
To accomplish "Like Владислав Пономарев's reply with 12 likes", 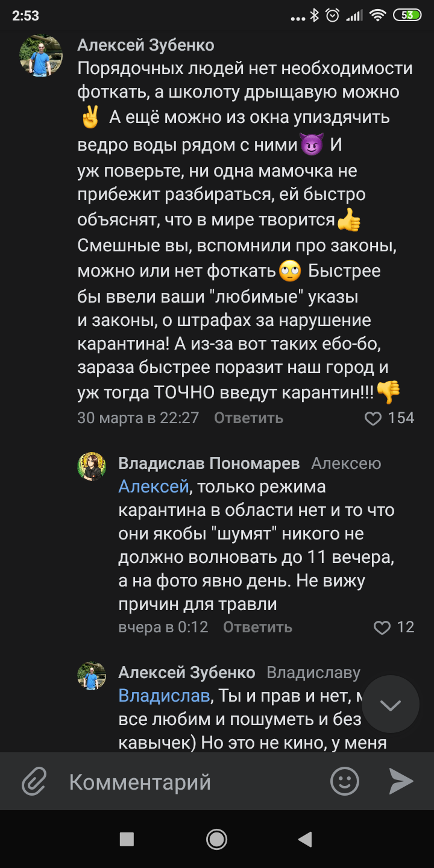I will 382,627.
